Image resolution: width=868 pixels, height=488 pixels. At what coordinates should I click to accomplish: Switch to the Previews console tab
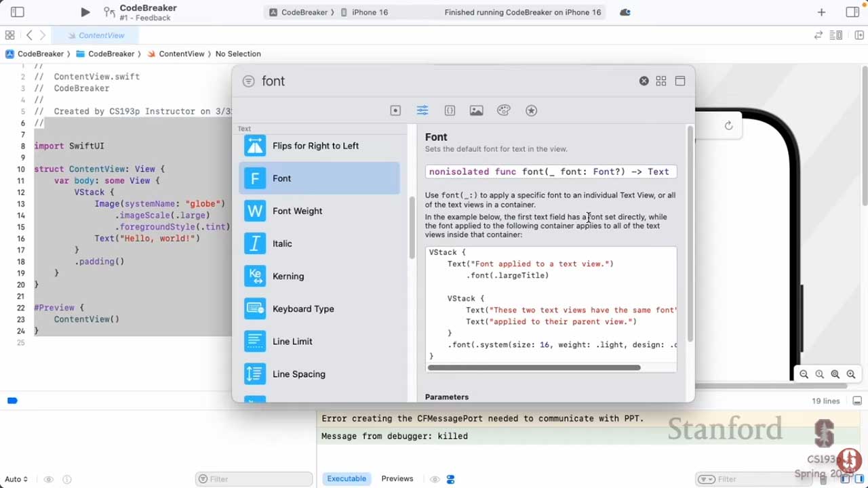click(x=397, y=479)
